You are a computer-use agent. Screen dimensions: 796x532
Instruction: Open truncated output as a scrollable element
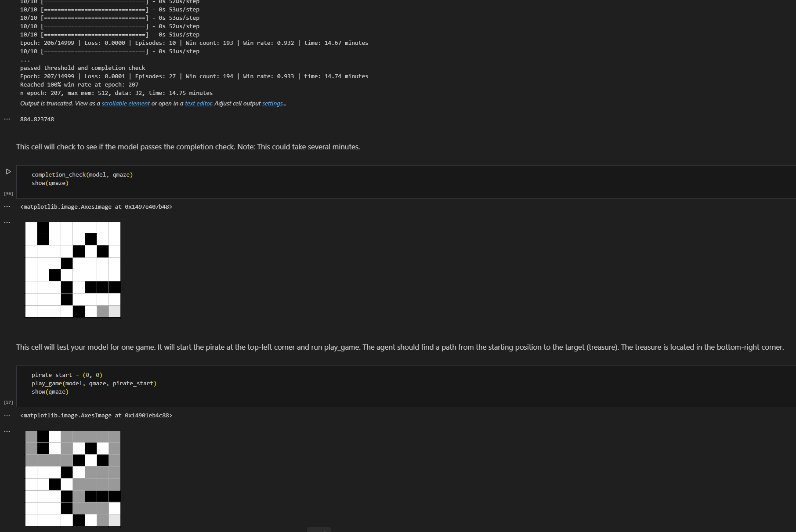pyautogui.click(x=126, y=104)
